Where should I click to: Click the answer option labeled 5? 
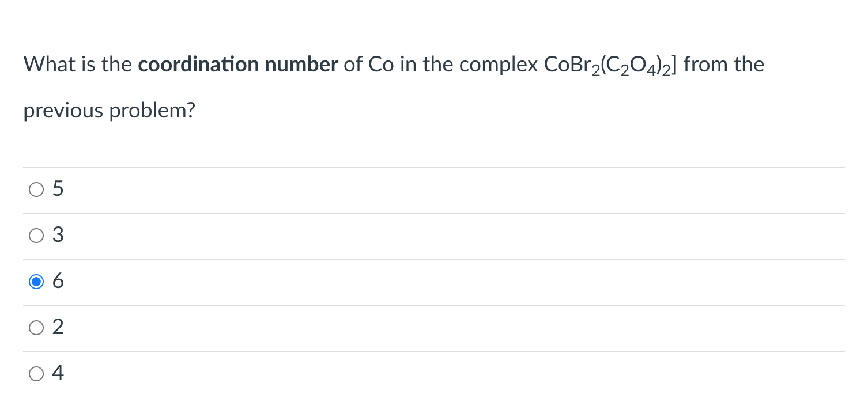click(x=58, y=189)
